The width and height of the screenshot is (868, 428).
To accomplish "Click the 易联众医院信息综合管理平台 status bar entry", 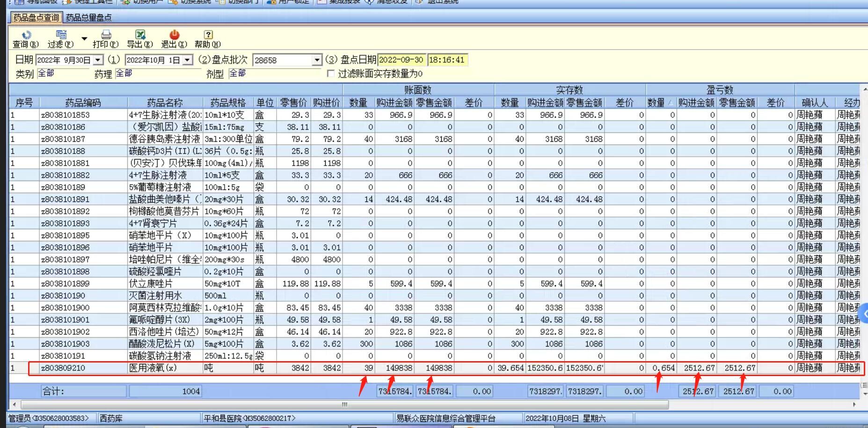I will coord(458,419).
